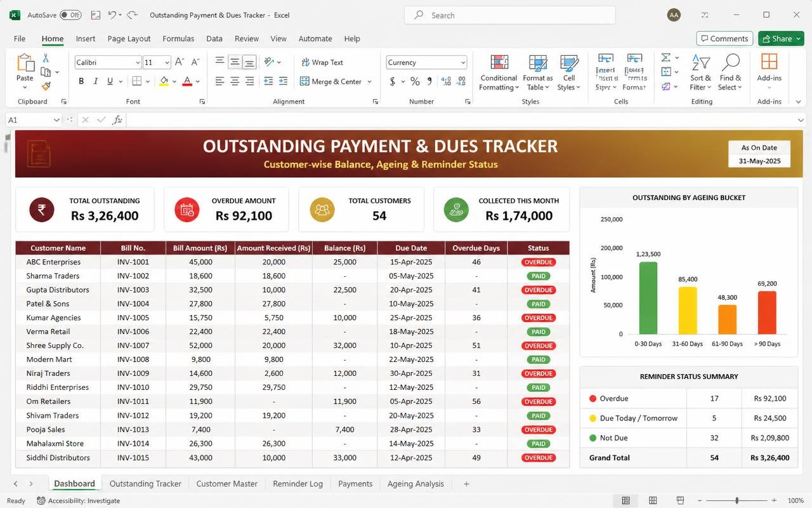Viewport: 812px width, 508px height.
Task: Click the Cut scissors icon
Action: (46, 58)
